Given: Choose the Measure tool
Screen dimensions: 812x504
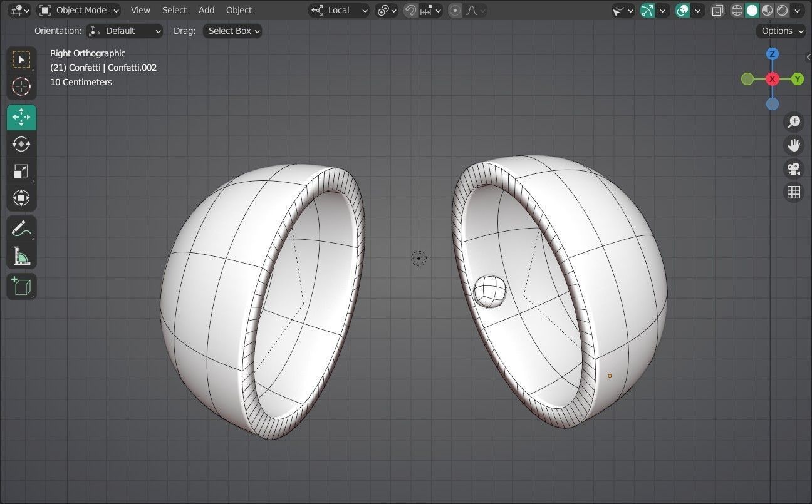Looking at the screenshot, I should pyautogui.click(x=21, y=255).
